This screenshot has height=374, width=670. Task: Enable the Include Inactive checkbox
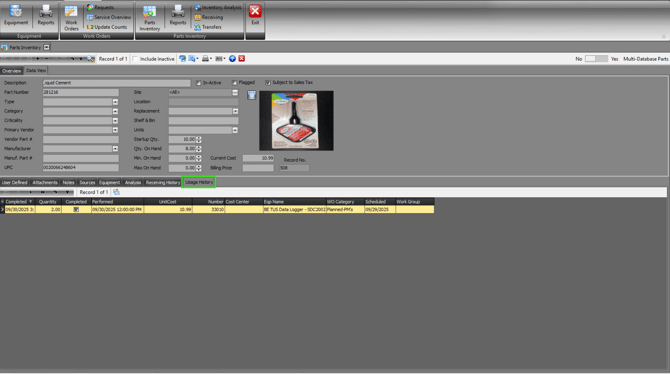pos(135,59)
